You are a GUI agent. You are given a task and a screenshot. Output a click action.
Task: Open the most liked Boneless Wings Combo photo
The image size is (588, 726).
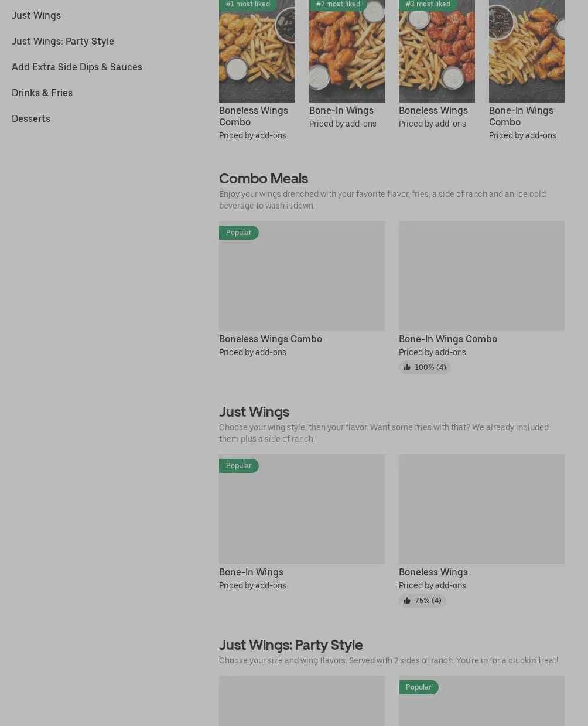[257, 51]
